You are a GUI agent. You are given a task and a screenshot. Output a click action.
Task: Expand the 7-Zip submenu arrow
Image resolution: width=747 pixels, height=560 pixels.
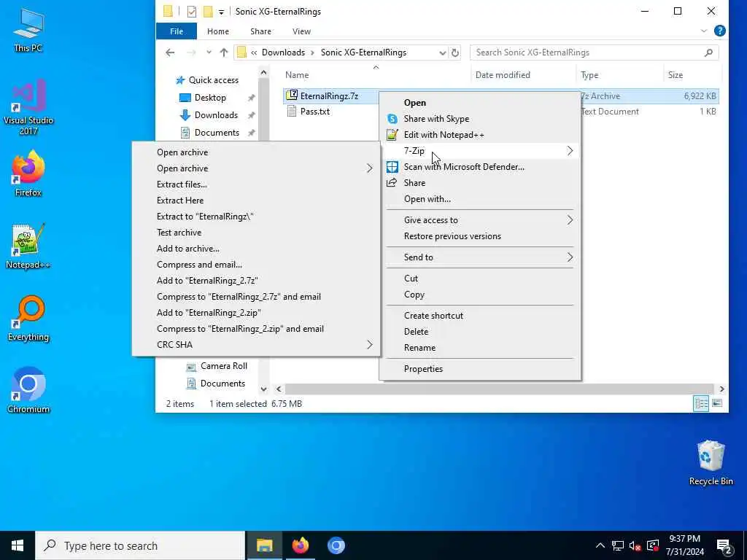click(570, 151)
